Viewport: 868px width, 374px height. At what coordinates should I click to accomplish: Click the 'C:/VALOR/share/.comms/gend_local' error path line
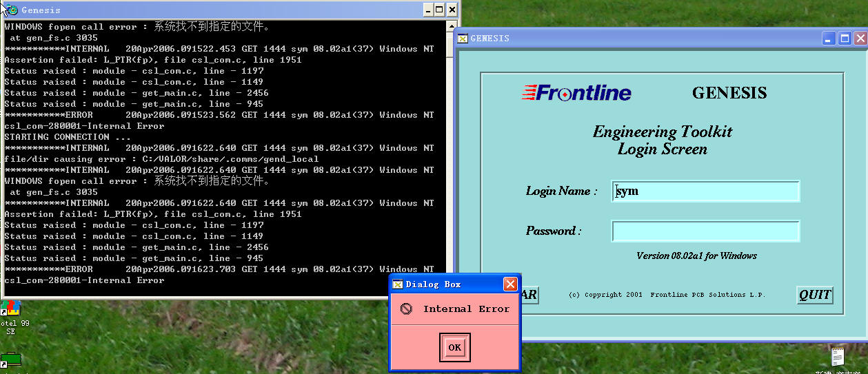coord(161,159)
